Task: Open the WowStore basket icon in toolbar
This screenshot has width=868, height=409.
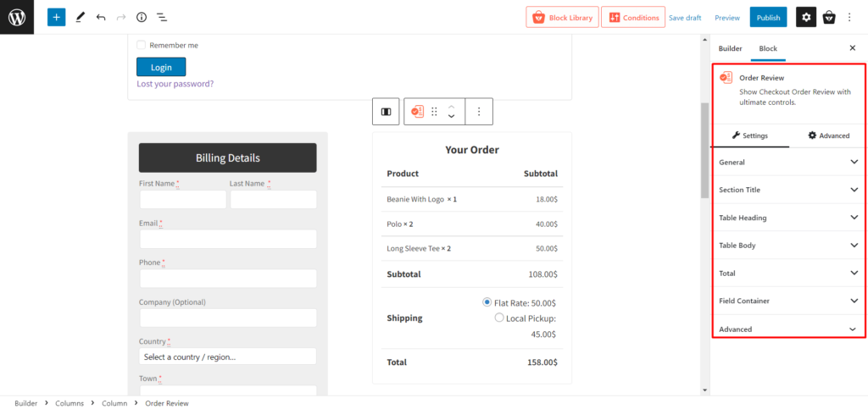Action: point(829,17)
